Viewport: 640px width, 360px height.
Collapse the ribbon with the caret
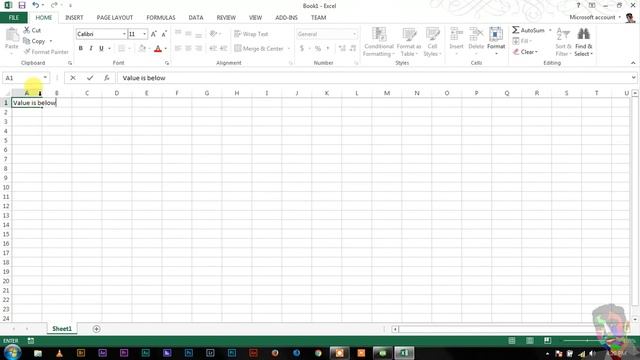pyautogui.click(x=633, y=63)
